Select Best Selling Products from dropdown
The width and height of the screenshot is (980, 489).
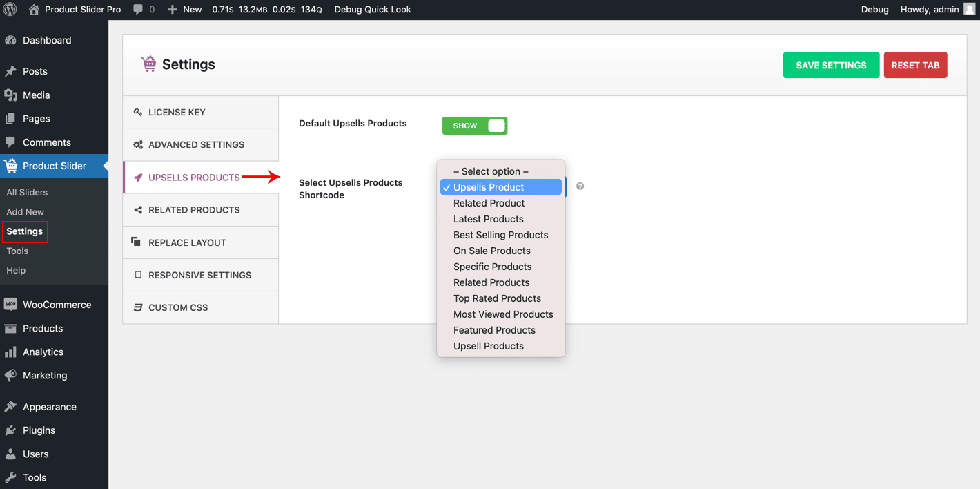(500, 235)
